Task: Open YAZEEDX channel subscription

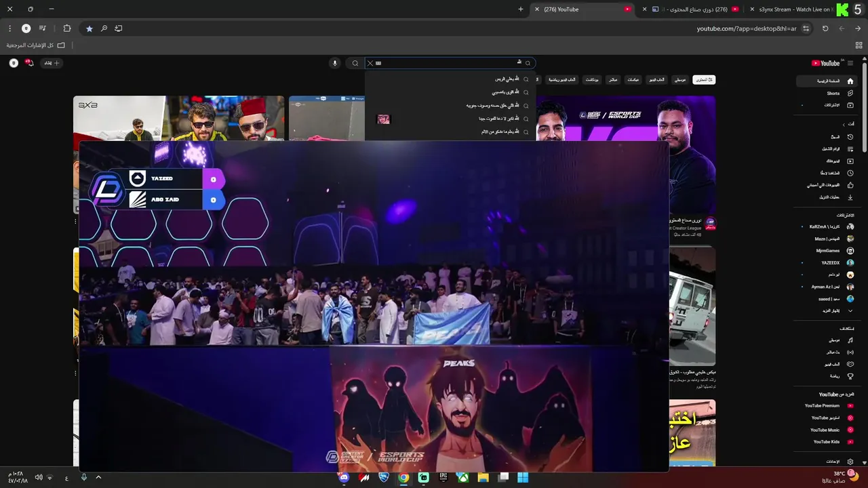Action: (827, 263)
